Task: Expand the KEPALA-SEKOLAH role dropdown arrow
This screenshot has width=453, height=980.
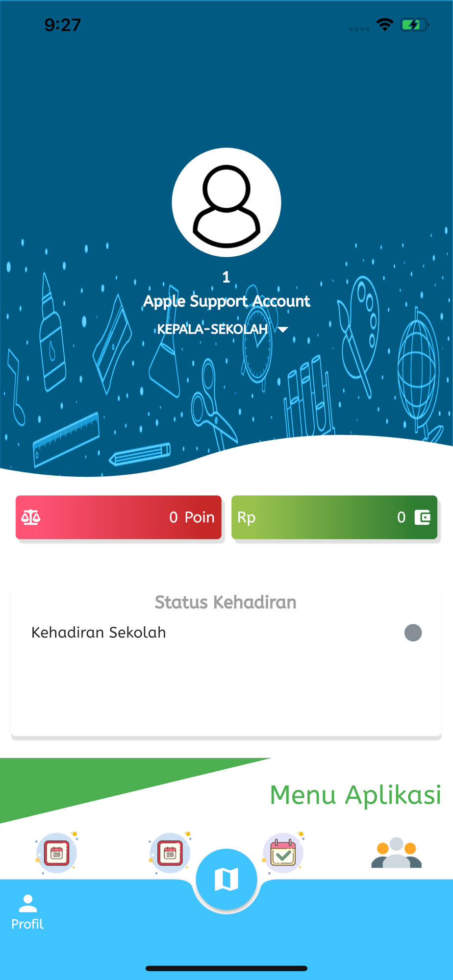Action: pyautogui.click(x=283, y=329)
